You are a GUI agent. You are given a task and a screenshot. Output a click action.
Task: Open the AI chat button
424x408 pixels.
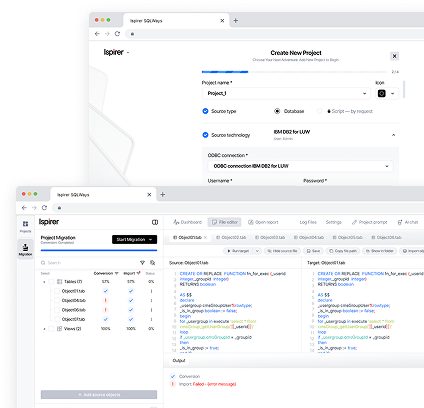(408, 222)
